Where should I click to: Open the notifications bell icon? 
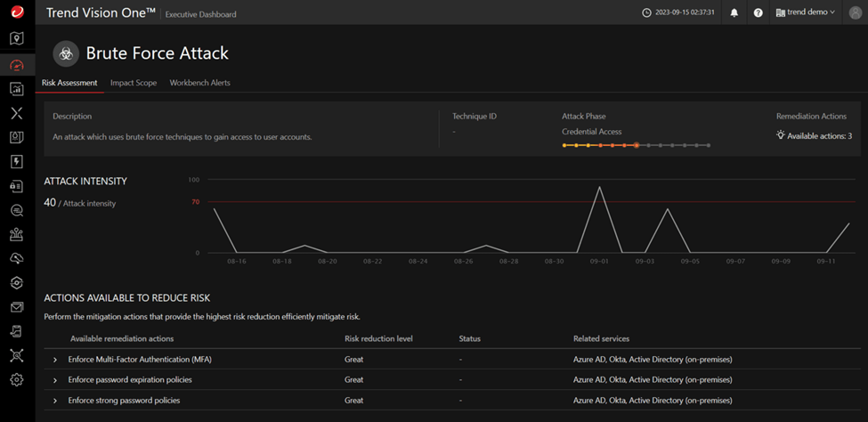pyautogui.click(x=734, y=12)
